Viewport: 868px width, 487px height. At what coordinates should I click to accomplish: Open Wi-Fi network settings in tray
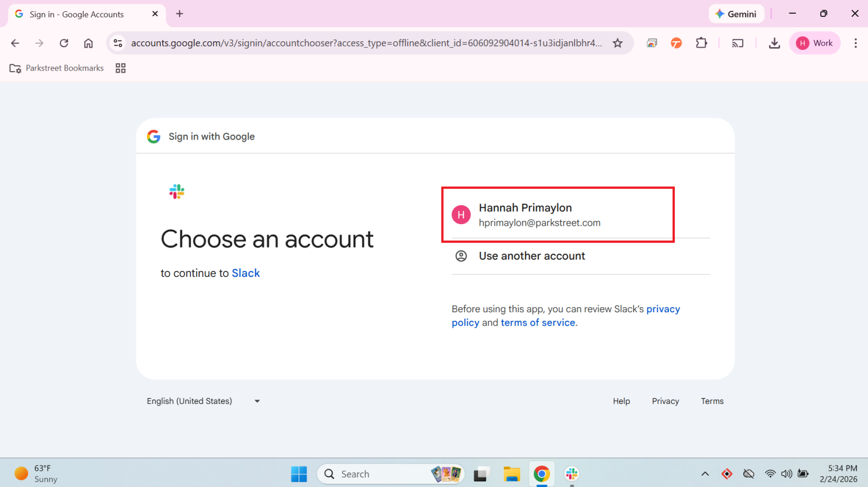770,474
